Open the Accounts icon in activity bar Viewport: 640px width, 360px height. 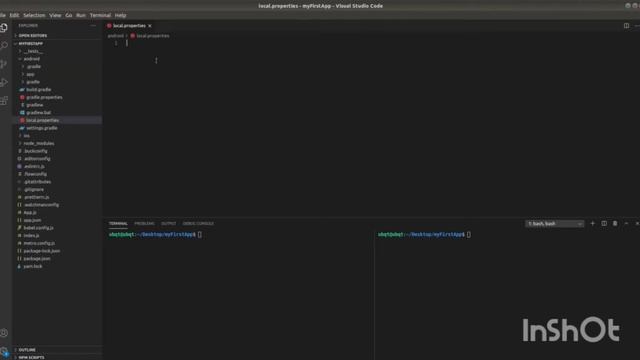4,333
